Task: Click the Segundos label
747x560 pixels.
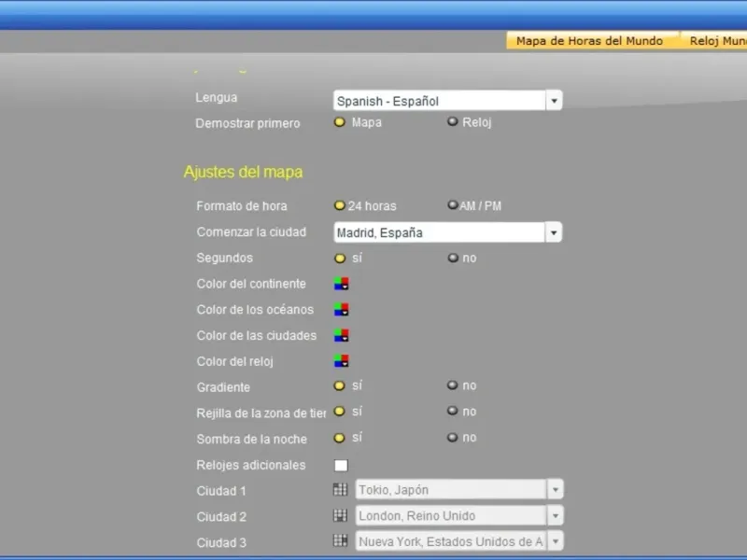Action: tap(224, 259)
